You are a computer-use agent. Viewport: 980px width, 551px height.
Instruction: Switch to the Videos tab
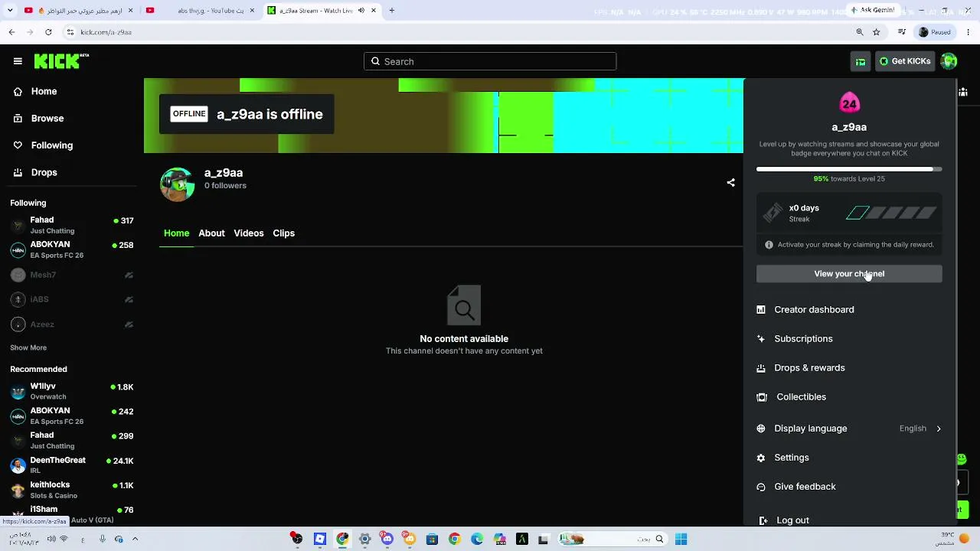tap(249, 233)
